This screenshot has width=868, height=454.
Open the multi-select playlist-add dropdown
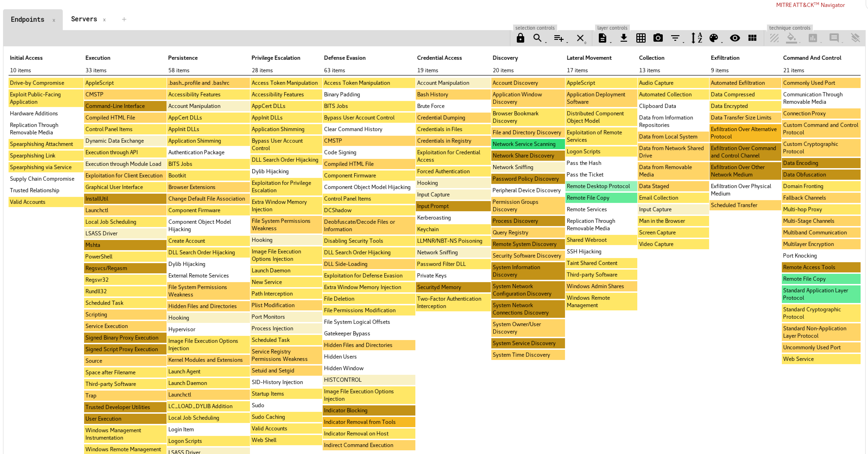559,38
